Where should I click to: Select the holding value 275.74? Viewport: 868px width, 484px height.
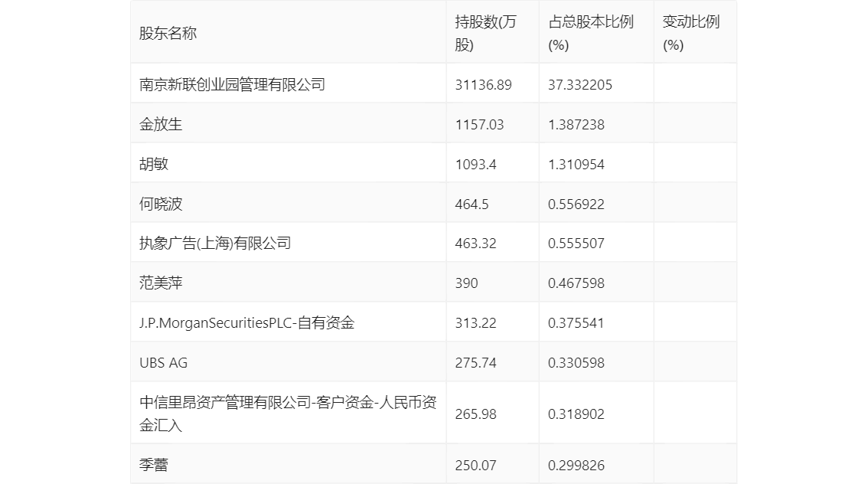click(475, 363)
